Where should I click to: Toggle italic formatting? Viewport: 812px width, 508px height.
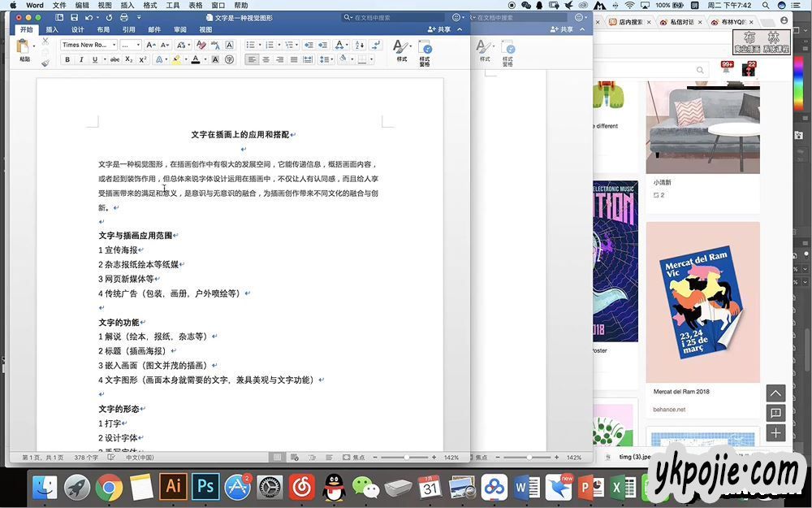[x=80, y=59]
